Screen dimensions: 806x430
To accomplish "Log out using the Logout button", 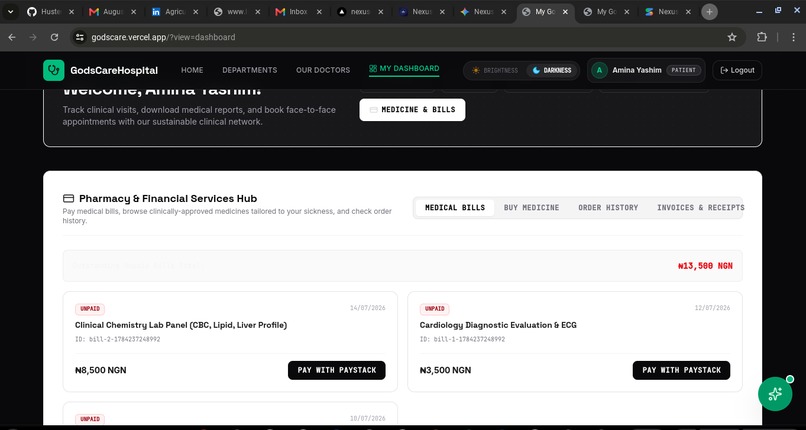I will point(737,70).
